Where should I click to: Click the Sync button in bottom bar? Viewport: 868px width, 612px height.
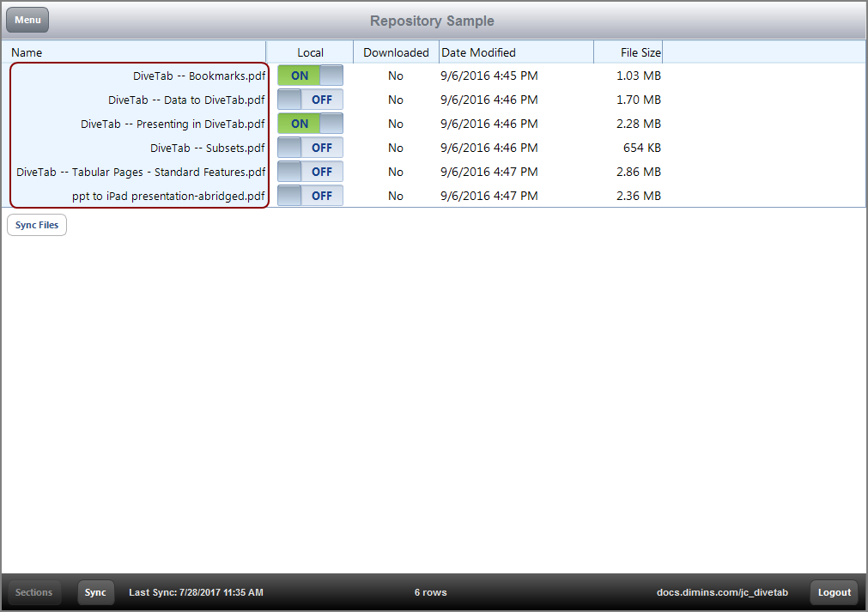(x=95, y=592)
